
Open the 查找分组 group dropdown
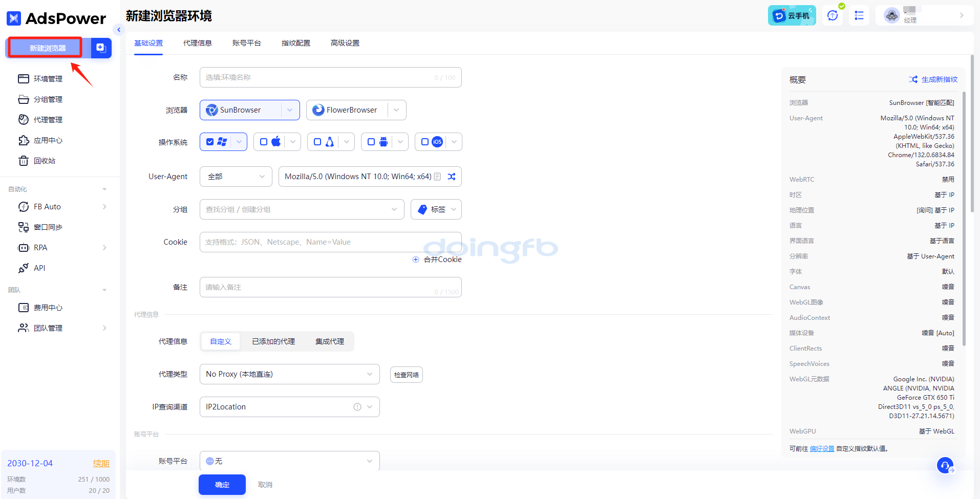click(302, 209)
